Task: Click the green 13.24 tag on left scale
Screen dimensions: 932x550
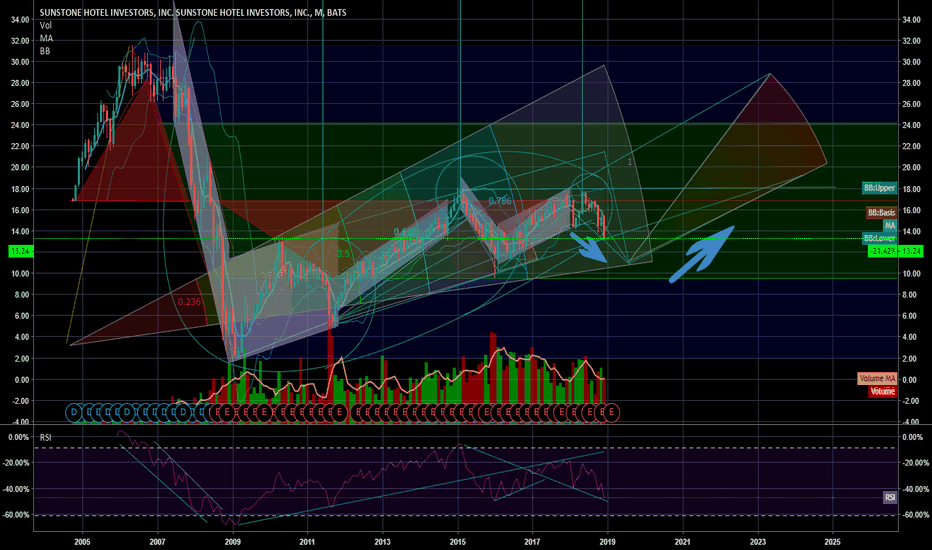Action: 21,252
